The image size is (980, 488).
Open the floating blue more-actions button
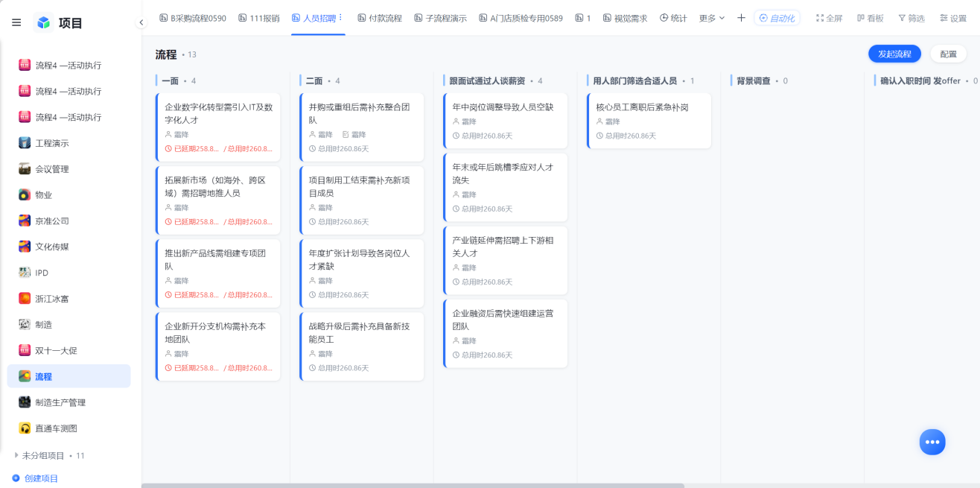932,442
